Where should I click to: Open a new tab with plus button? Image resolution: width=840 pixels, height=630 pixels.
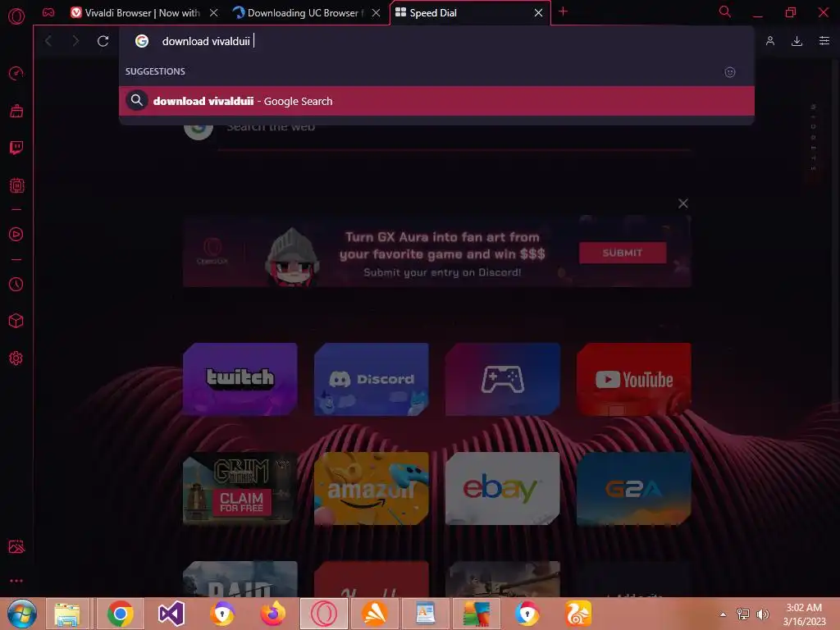coord(563,11)
